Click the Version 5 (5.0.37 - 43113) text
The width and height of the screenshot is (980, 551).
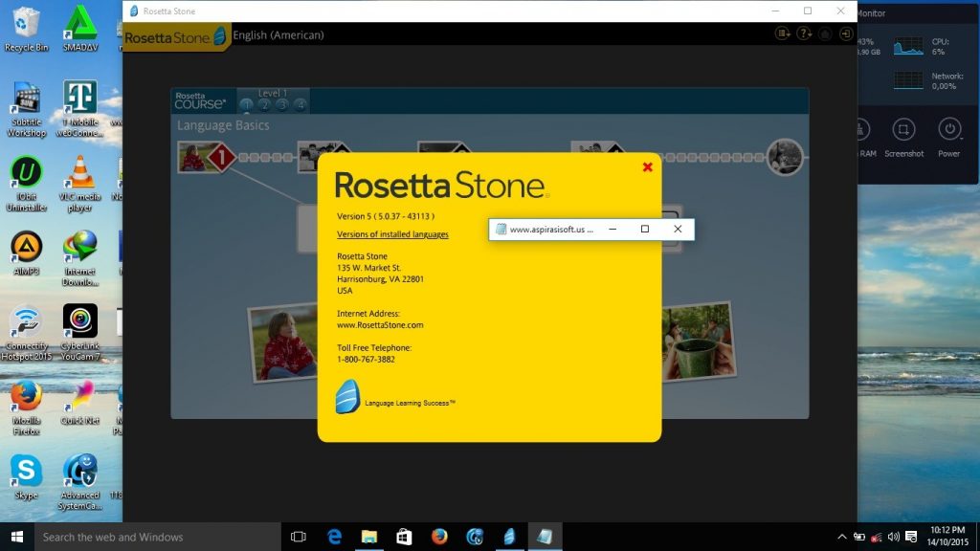coord(386,216)
